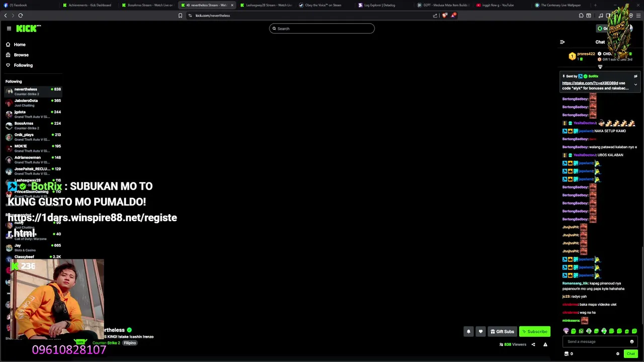Click the Kick logo
This screenshot has width=644, height=362.
28,29
